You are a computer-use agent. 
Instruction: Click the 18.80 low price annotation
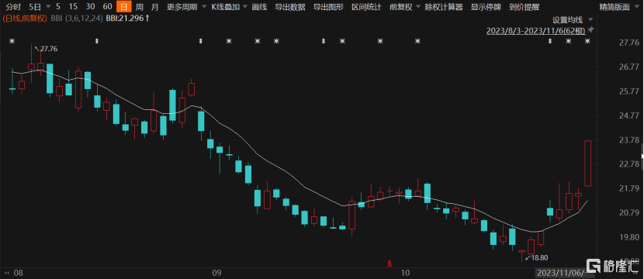pyautogui.click(x=539, y=258)
